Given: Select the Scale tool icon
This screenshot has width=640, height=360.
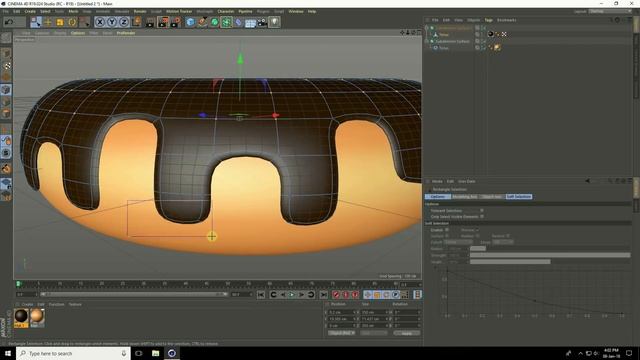Looking at the screenshot, I should 60,22.
